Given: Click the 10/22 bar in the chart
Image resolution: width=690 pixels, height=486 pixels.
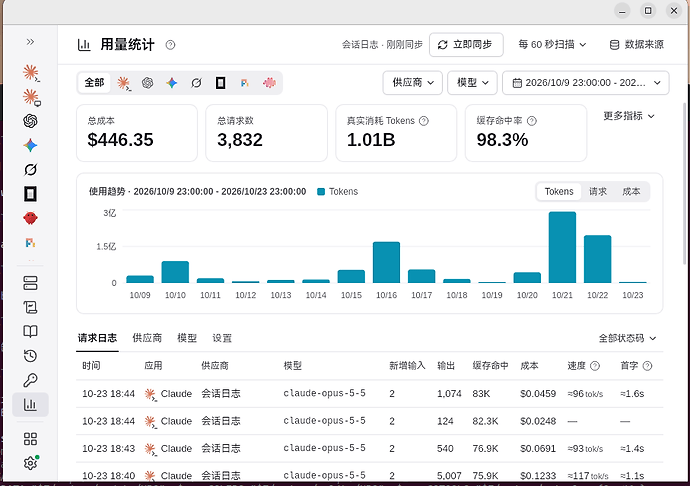Looking at the screenshot, I should [x=598, y=259].
